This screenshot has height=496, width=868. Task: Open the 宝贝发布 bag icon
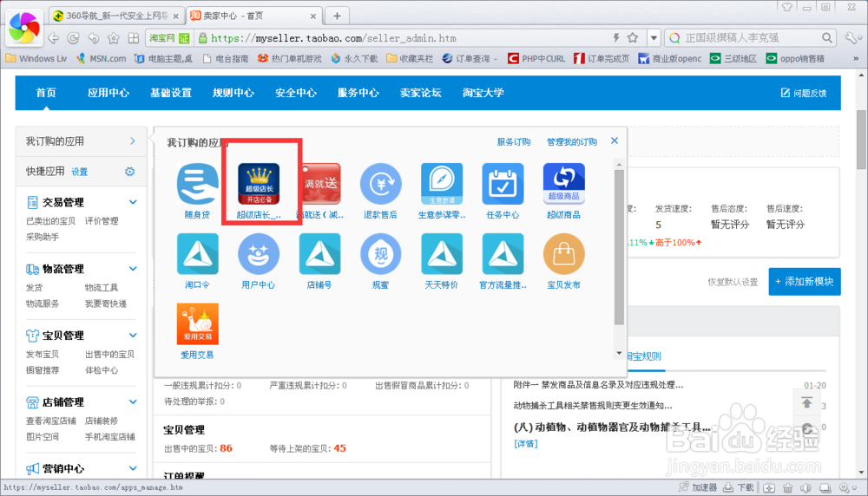tap(563, 254)
